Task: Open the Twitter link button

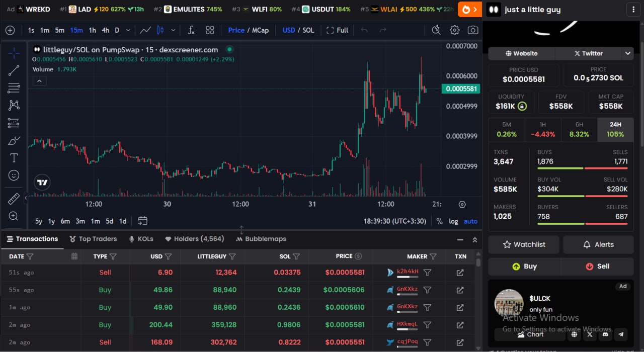Action: (x=589, y=53)
